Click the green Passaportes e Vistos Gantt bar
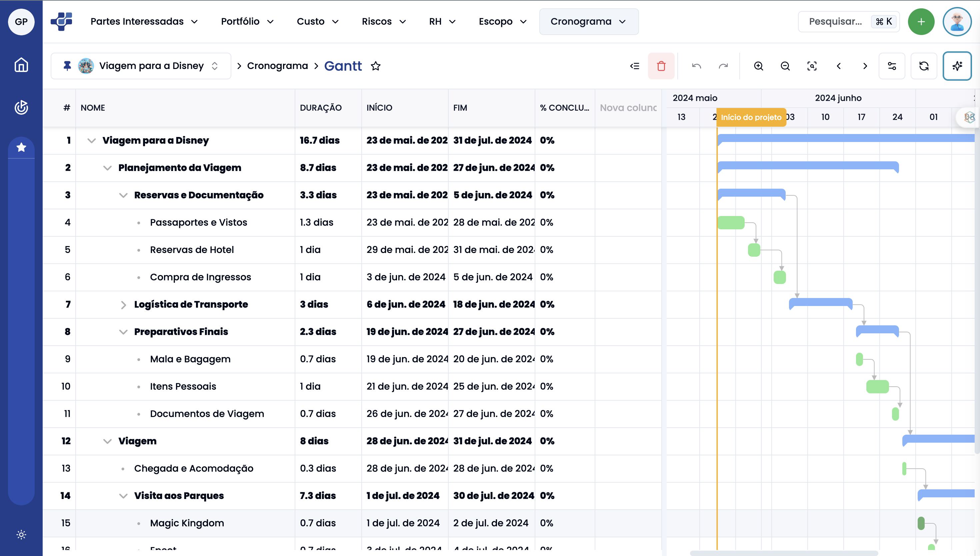The width and height of the screenshot is (980, 556). (x=731, y=223)
